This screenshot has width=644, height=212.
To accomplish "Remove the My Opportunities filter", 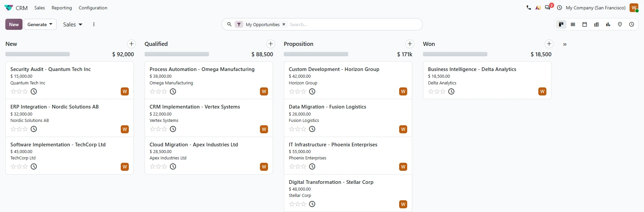I will pos(284,24).
